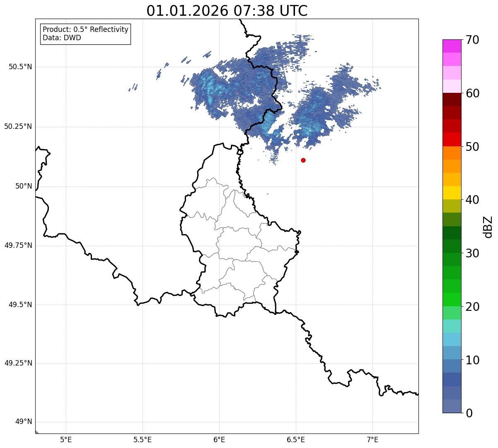Click the 60 colorbar tick label

pyautogui.click(x=472, y=93)
